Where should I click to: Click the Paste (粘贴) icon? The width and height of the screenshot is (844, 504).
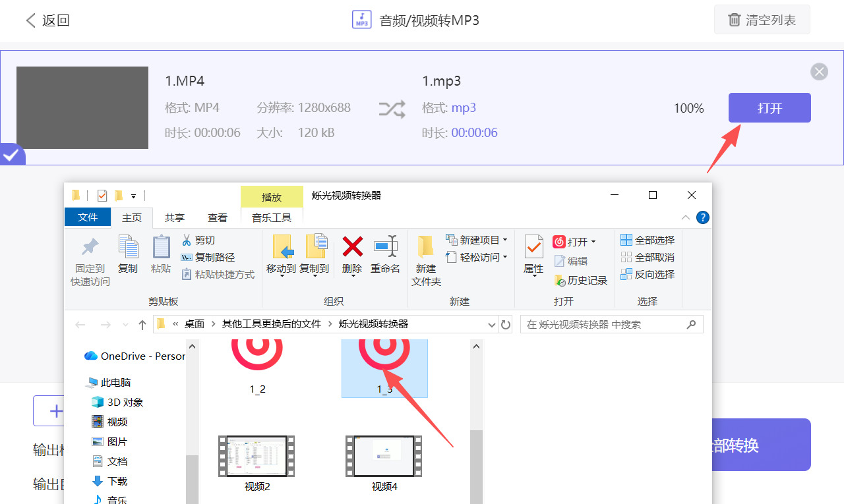(x=161, y=252)
